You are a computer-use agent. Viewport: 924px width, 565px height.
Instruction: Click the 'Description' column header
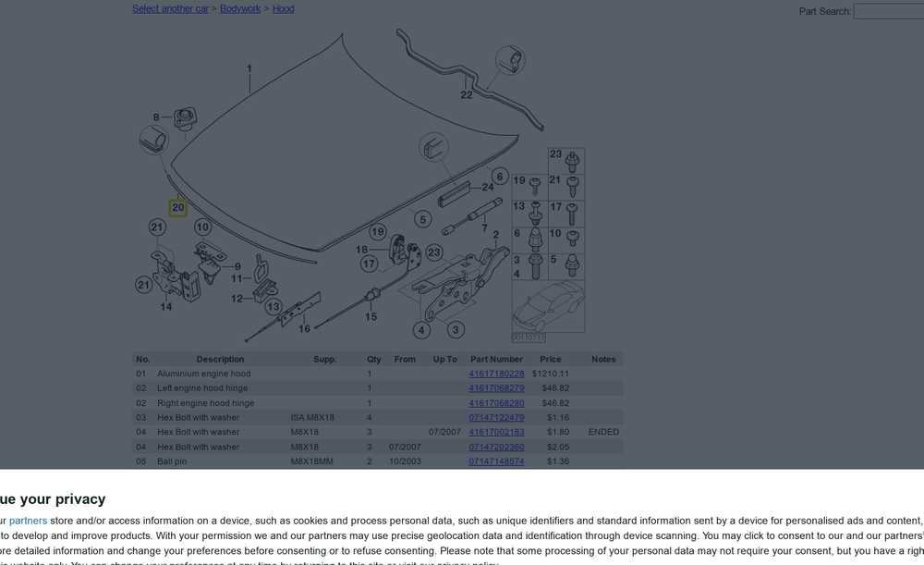(220, 359)
